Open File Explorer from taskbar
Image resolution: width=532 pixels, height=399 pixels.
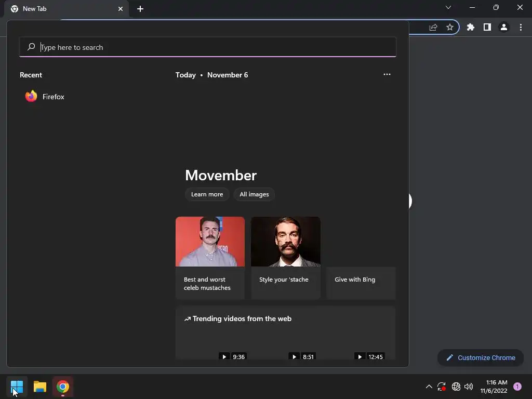40,387
